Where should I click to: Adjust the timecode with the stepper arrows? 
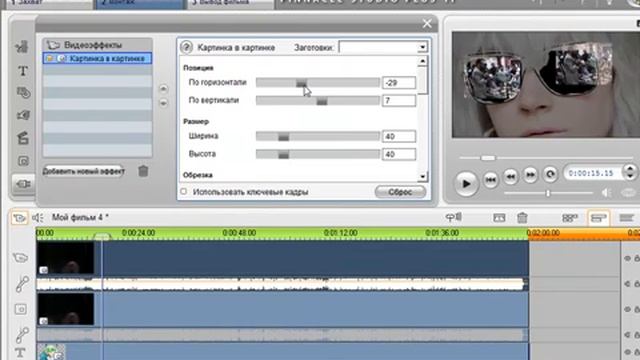pos(630,172)
